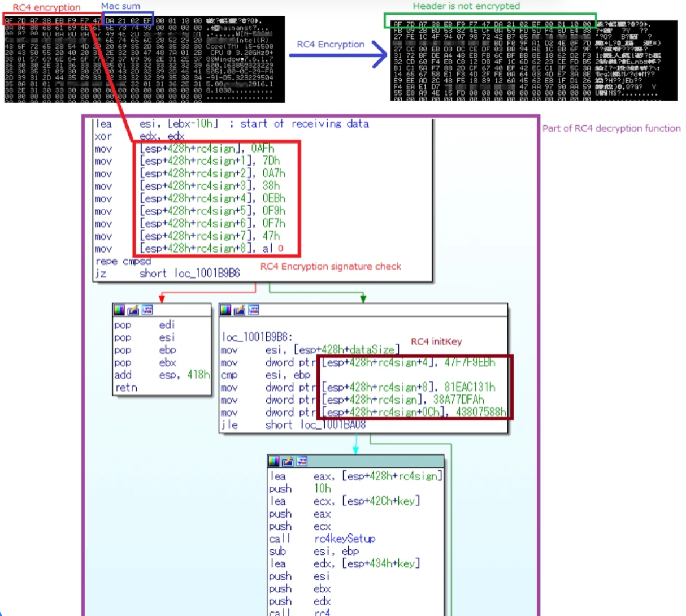Click the retn instruction
686x616 pixels.
pos(126,388)
